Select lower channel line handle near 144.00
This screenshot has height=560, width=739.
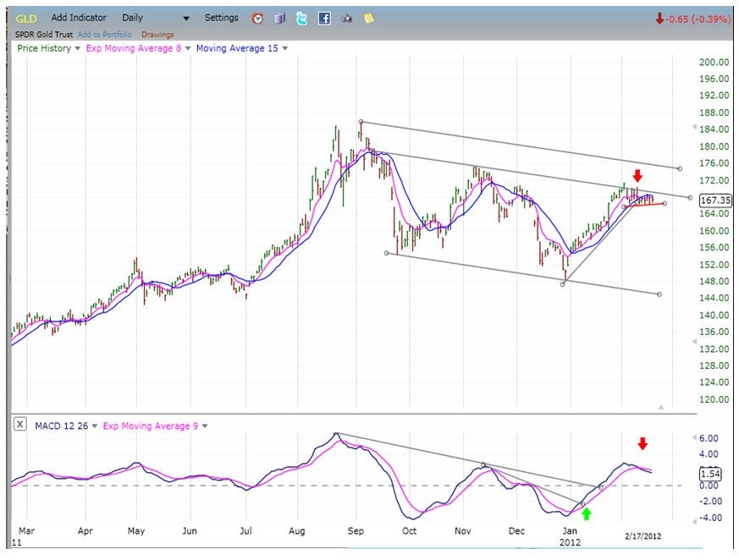[x=659, y=294]
